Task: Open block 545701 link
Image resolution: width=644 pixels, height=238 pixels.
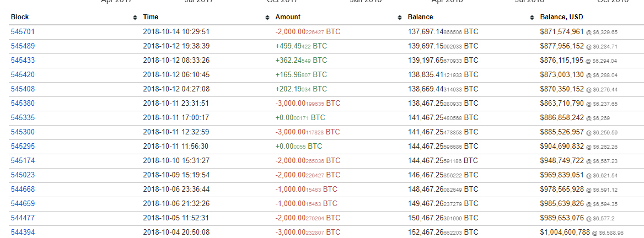Action: pyautogui.click(x=23, y=32)
